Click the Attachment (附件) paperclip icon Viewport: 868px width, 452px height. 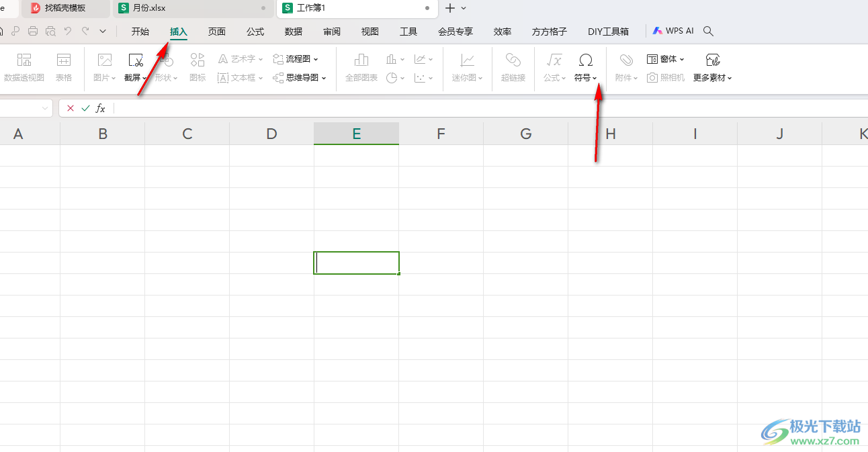pyautogui.click(x=626, y=60)
